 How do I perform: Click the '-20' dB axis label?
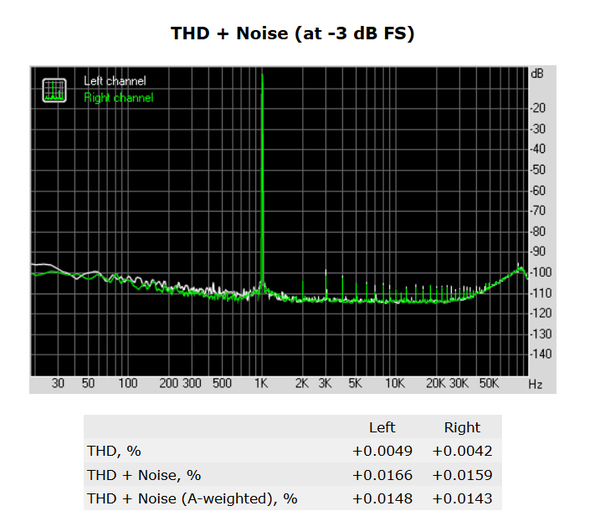point(538,108)
